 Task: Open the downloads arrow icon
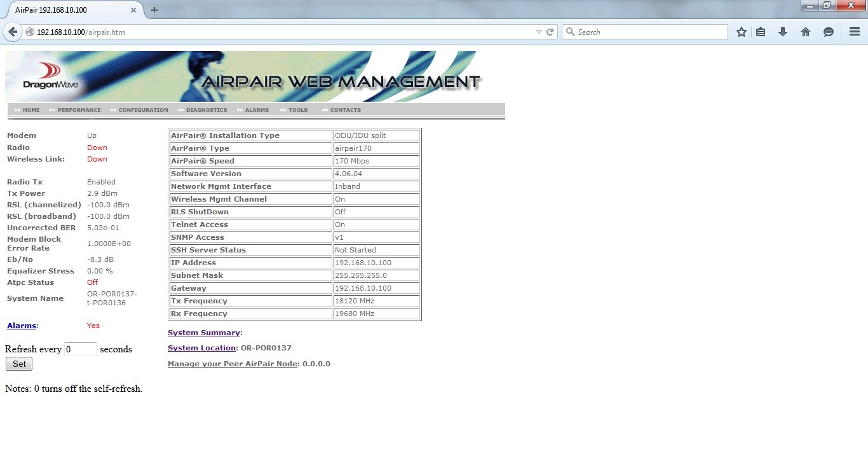coord(783,32)
